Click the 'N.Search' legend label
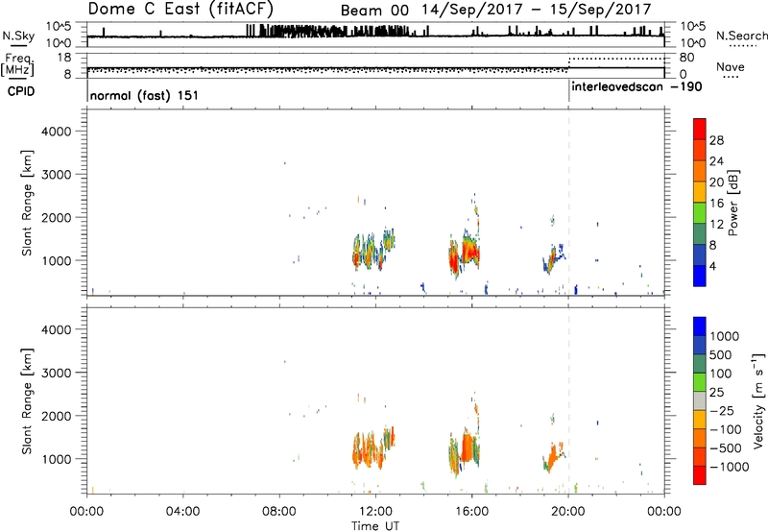Screen dimensions: 768x532 (741, 36)
